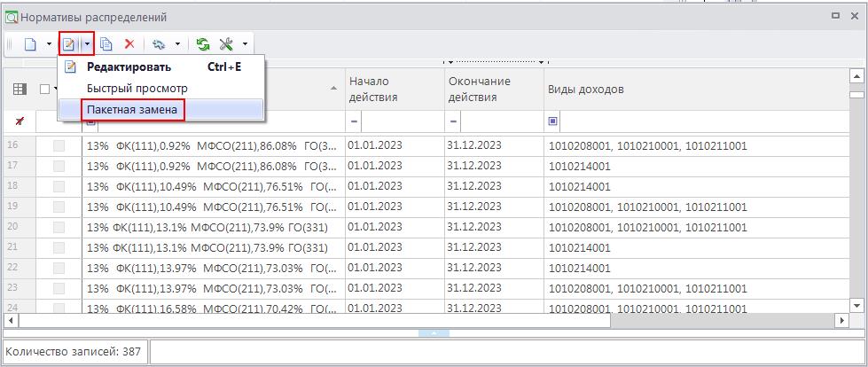This screenshot has width=868, height=367.
Task: Click vertical scrollbar down arrow
Action: [856, 305]
